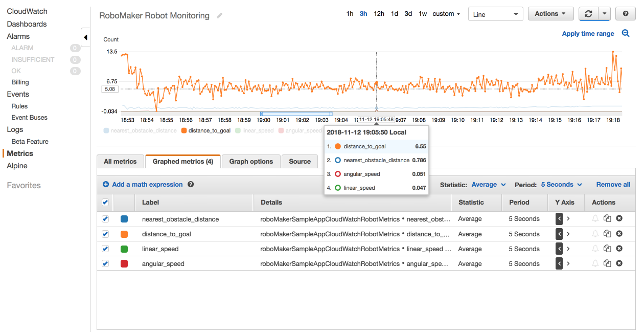The height and width of the screenshot is (334, 644).
Task: Open Alarms in the sidebar
Action: [x=18, y=36]
